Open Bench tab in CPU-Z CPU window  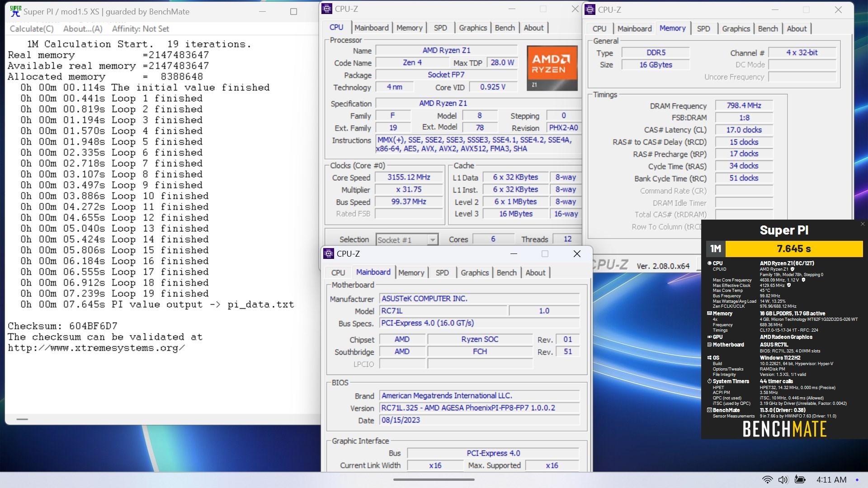pyautogui.click(x=505, y=28)
